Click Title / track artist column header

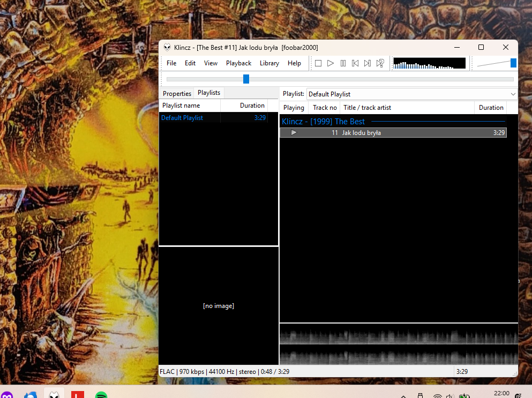pyautogui.click(x=407, y=108)
